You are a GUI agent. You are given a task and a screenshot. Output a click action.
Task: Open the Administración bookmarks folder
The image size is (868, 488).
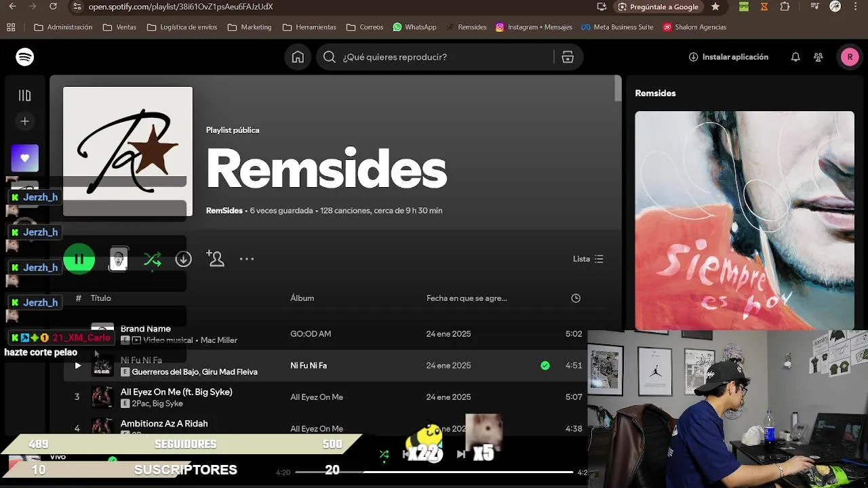point(63,27)
